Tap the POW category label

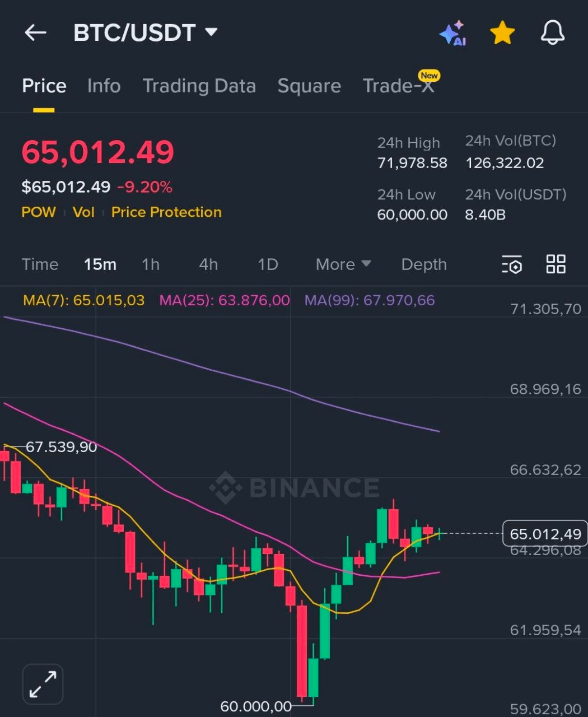[x=38, y=212]
